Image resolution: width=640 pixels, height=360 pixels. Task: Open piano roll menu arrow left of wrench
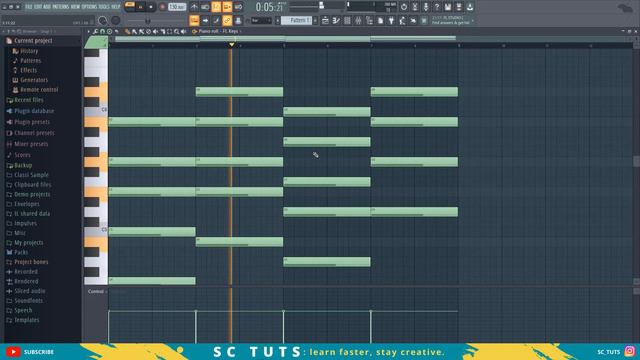tap(89, 31)
